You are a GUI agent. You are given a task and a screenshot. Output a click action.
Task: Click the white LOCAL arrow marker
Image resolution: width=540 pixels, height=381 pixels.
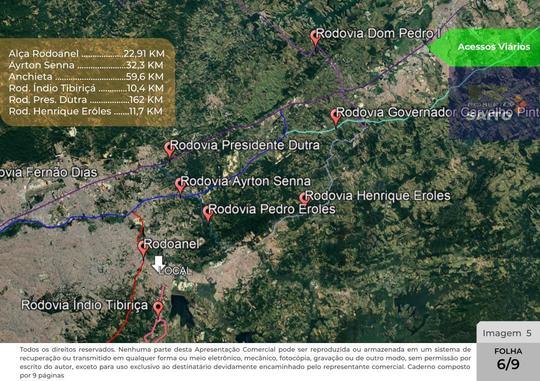click(x=158, y=264)
